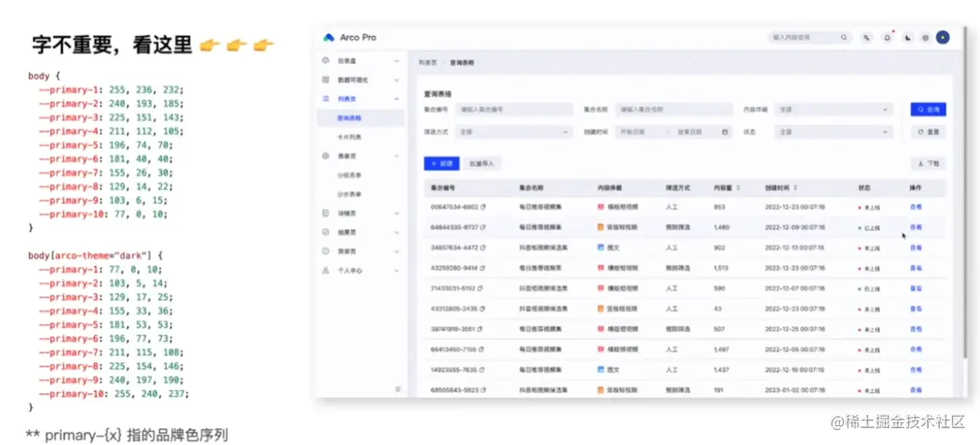Click the 列表页 list sidebar icon
The image size is (980, 445).
click(x=325, y=99)
